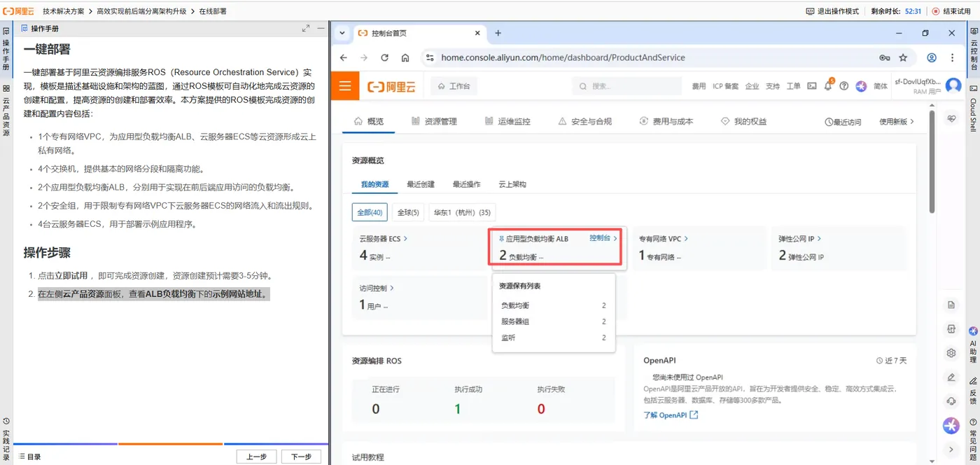Click the console search box

pos(627,86)
